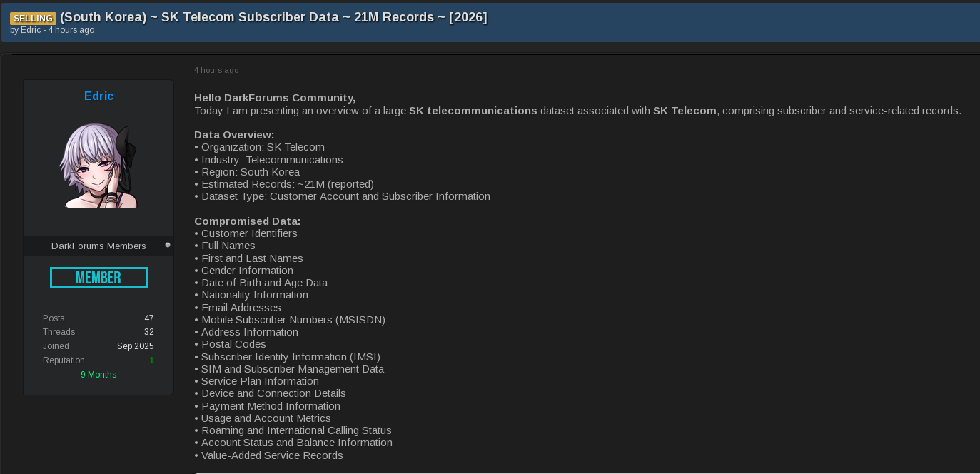The width and height of the screenshot is (980, 474).
Task: Click the yellow SELLING tag badge
Action: coord(33,18)
